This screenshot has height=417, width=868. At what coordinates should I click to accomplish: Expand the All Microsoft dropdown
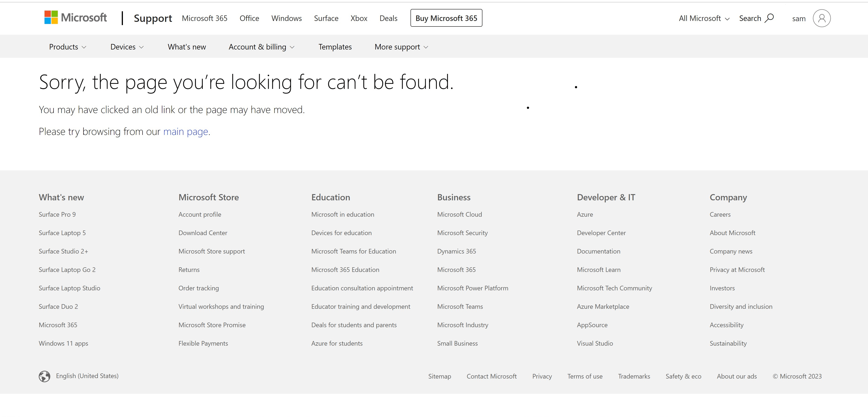point(704,18)
